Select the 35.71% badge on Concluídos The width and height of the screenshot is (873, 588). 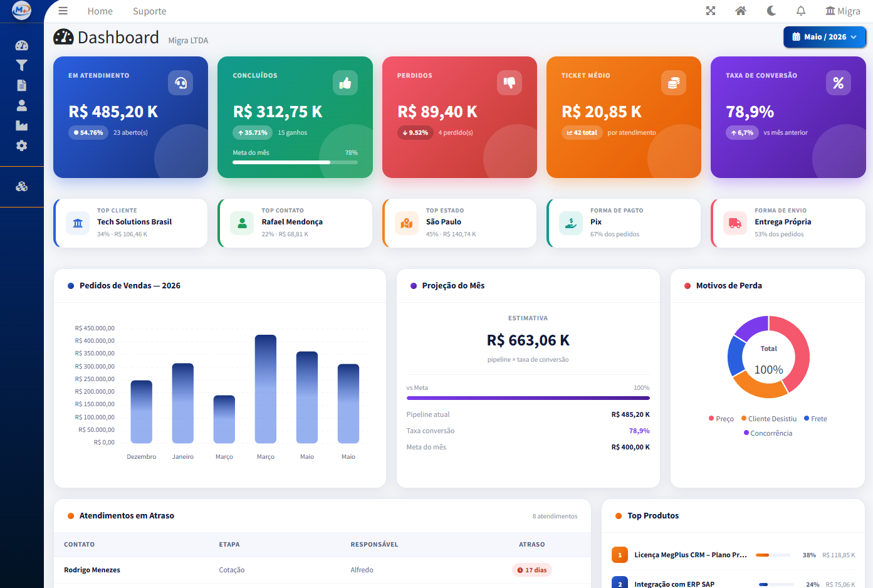253,133
